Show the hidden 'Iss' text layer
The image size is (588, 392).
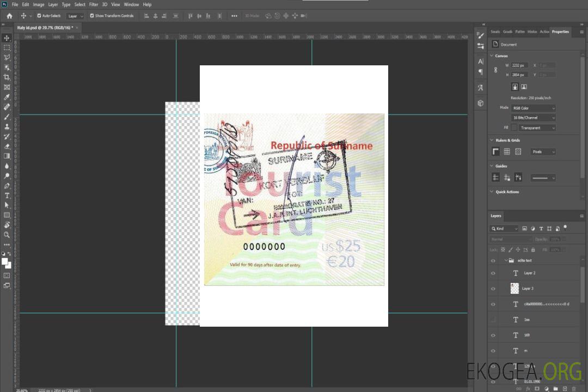tap(493, 320)
